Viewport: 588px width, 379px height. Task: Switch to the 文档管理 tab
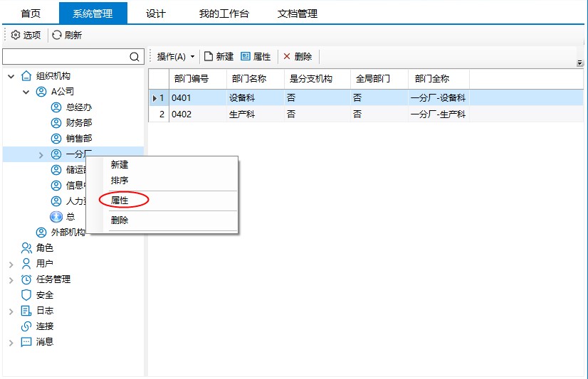pyautogui.click(x=297, y=14)
